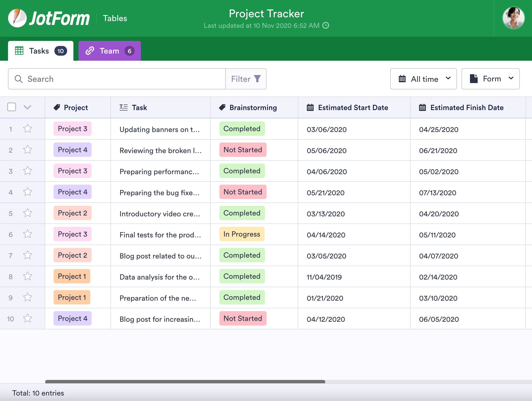
Task: Click the text icon in Task header
Action: [x=124, y=108]
